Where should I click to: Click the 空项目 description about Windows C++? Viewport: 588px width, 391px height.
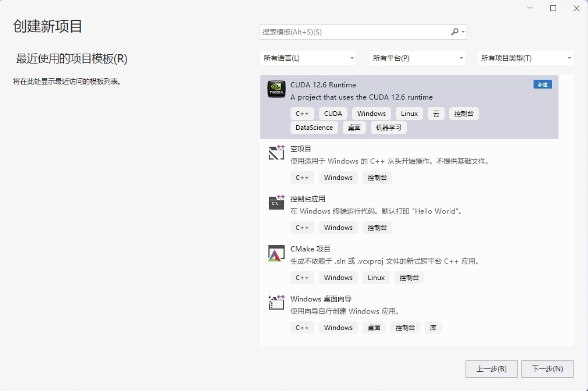[x=390, y=161]
